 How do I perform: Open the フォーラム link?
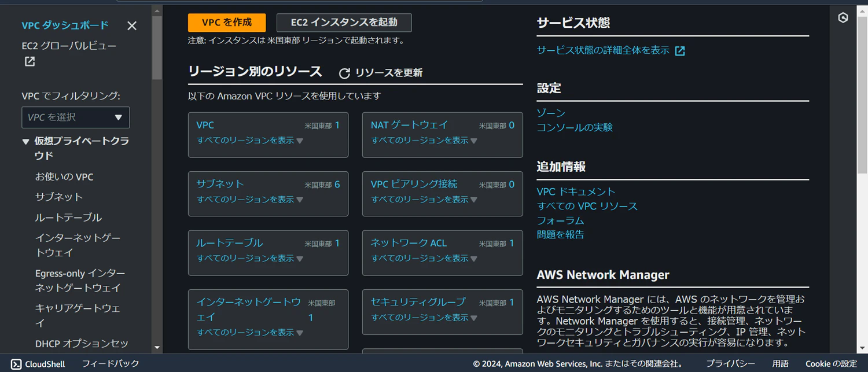[560, 220]
